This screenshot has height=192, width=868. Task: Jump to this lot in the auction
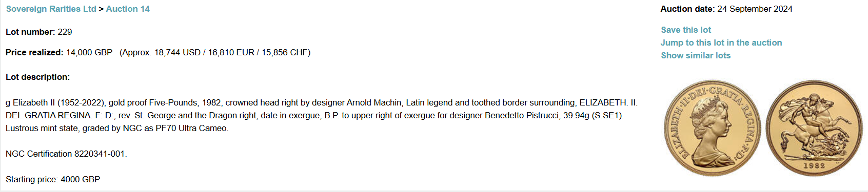pyautogui.click(x=721, y=42)
